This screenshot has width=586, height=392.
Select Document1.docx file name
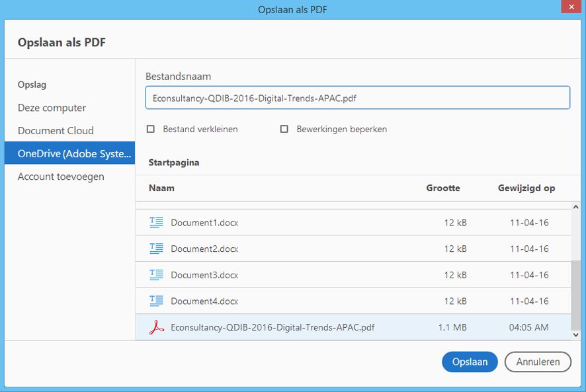pos(204,223)
